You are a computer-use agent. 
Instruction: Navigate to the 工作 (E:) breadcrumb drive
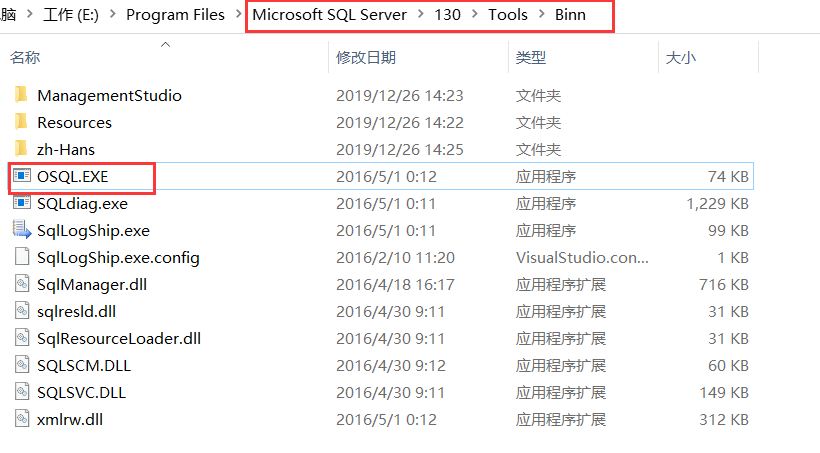tap(71, 14)
